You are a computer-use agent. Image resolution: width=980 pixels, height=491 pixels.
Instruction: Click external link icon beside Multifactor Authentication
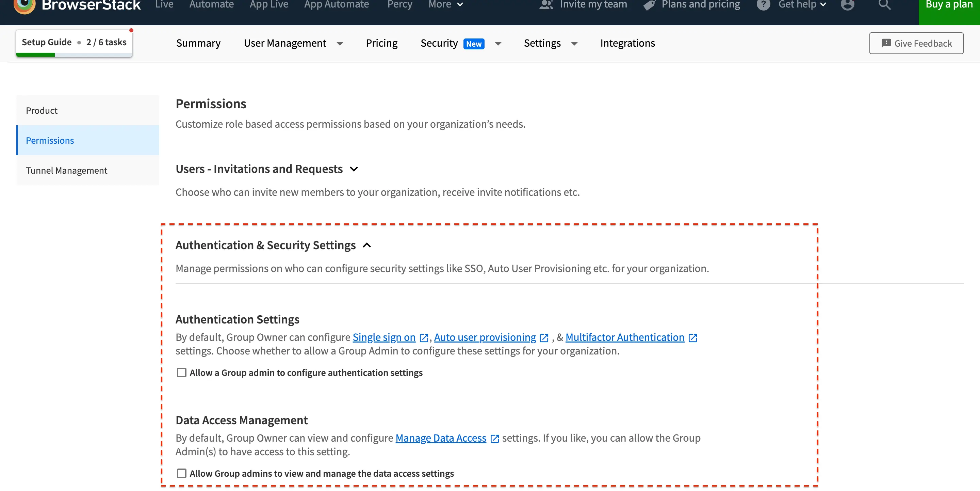pos(693,338)
